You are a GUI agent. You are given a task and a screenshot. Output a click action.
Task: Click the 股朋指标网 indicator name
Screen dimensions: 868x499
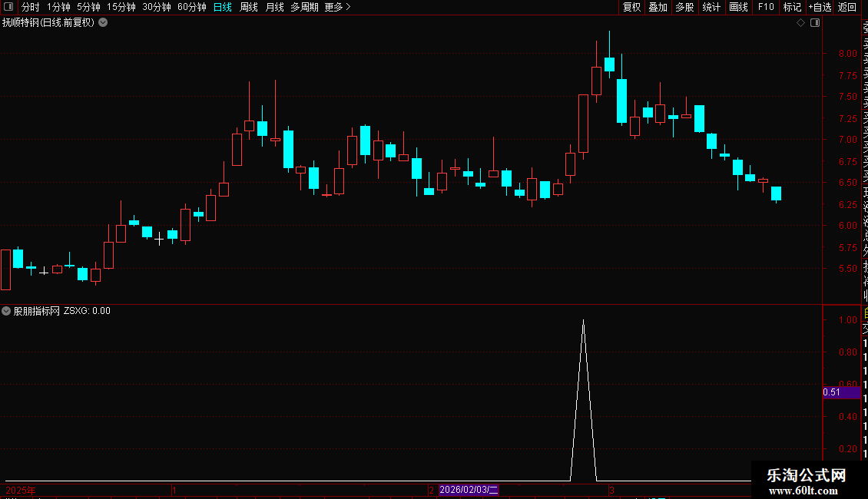coord(37,311)
